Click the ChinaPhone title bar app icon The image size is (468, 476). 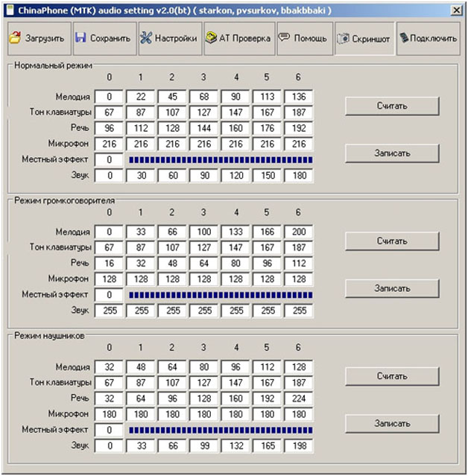tap(10, 10)
